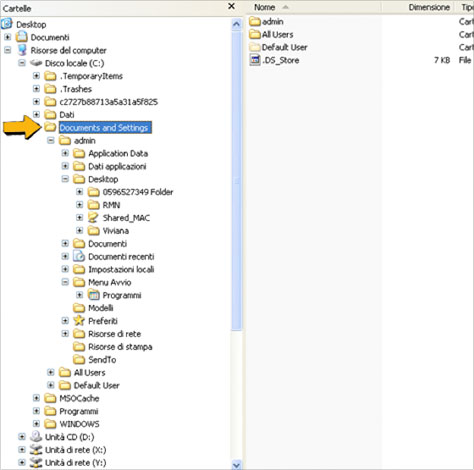Click the .TemporaryItems folder icon

coord(50,76)
